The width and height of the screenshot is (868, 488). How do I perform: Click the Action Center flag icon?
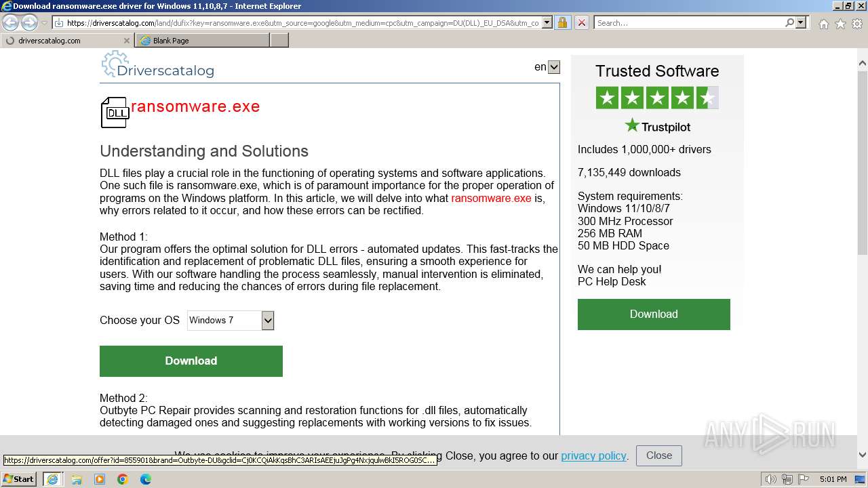(x=804, y=479)
